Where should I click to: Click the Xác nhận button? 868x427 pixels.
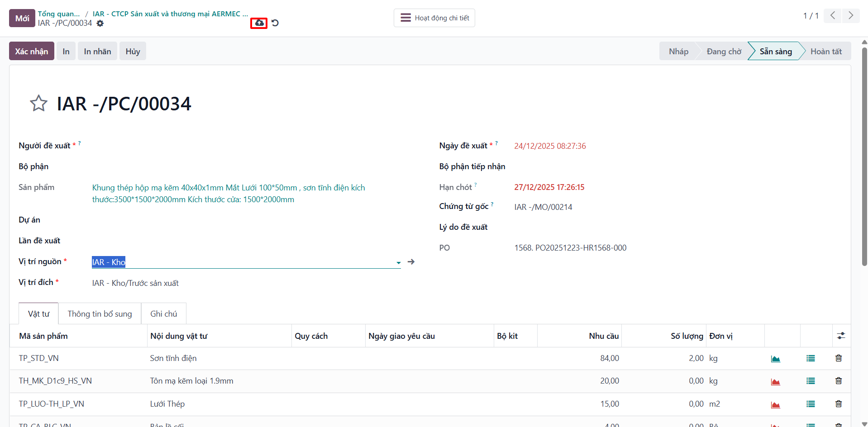pos(32,51)
